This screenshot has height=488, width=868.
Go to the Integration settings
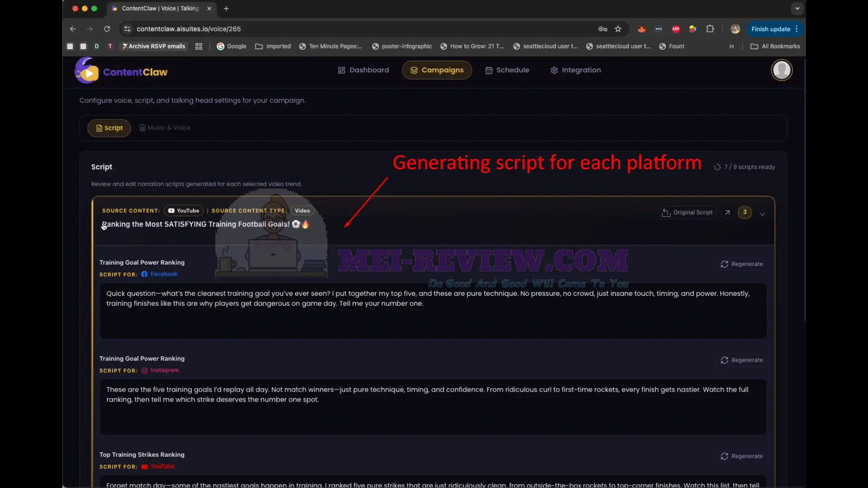pos(575,70)
